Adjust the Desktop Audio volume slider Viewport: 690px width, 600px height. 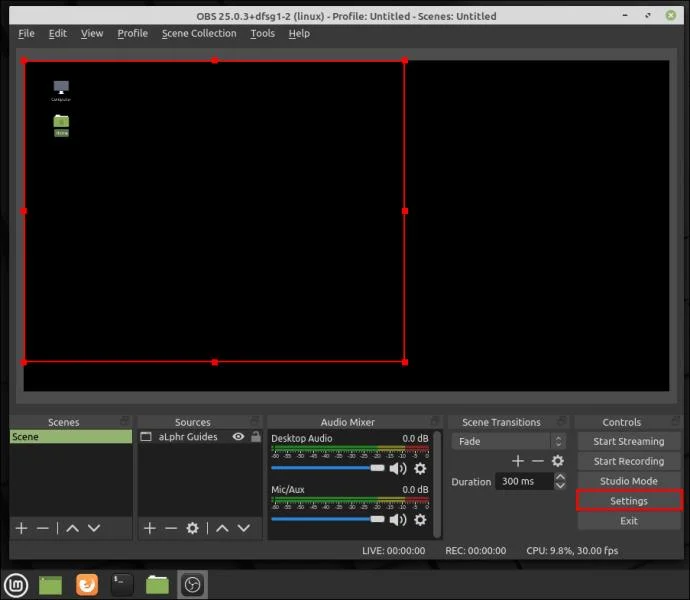coord(328,468)
